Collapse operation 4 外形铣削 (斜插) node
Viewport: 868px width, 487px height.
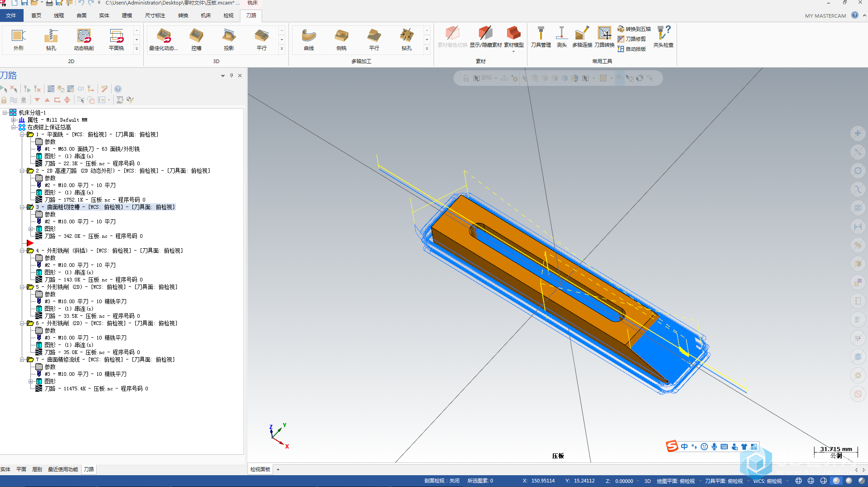(22, 251)
